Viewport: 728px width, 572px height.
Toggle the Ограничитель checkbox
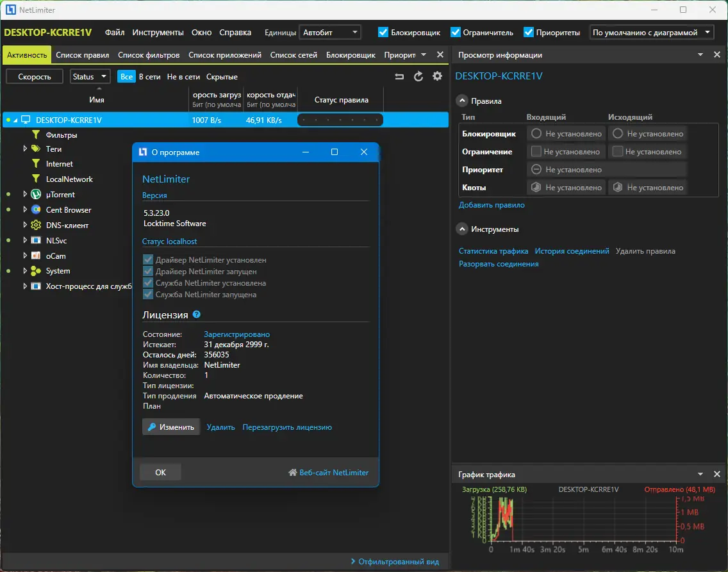(456, 32)
